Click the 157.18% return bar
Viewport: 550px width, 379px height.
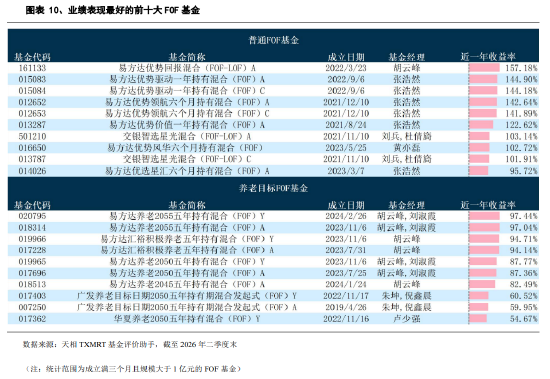484,68
